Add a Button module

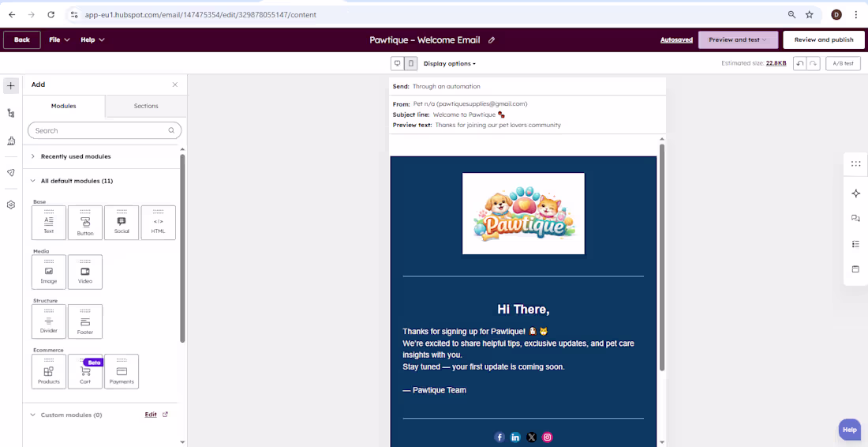[85, 223]
